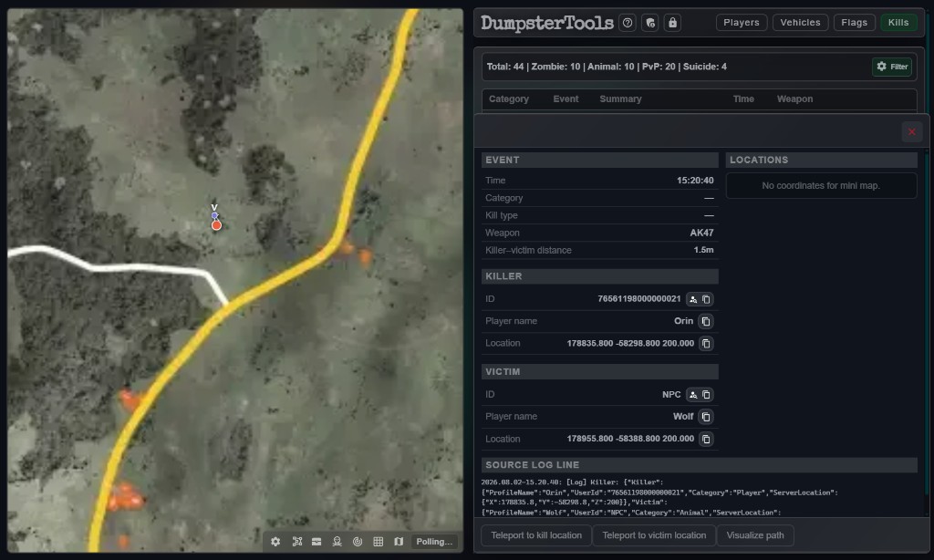Click the padlock icon in header
Screen dimensions: 934x560
672,23
